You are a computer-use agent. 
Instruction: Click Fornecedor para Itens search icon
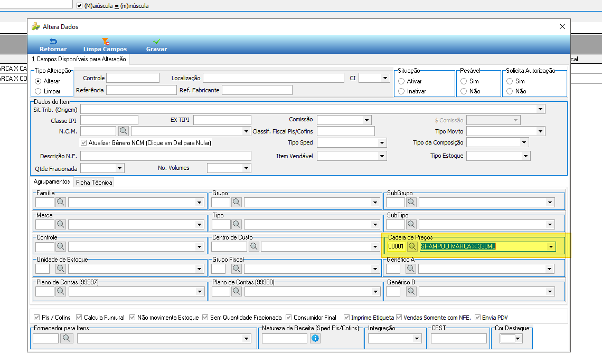click(67, 338)
